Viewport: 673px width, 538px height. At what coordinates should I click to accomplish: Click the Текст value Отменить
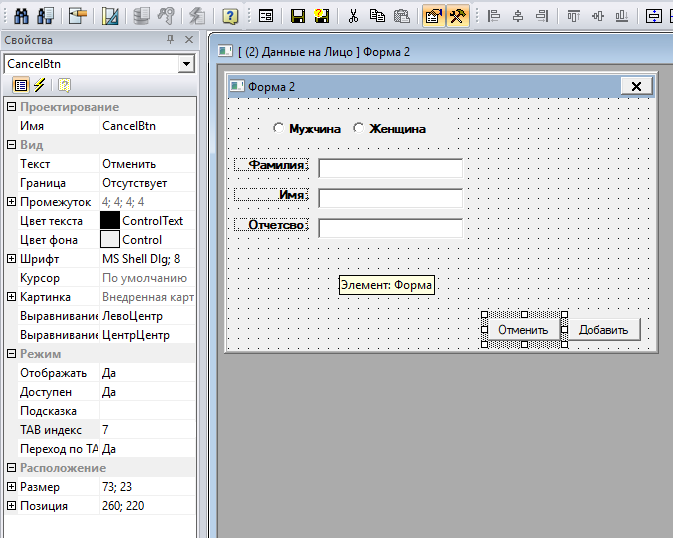(147, 164)
